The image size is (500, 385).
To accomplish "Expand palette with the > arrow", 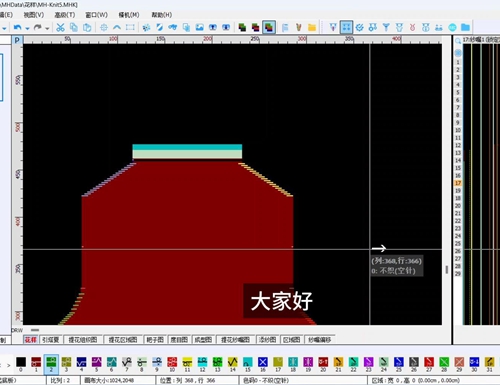I will click(x=9, y=365).
